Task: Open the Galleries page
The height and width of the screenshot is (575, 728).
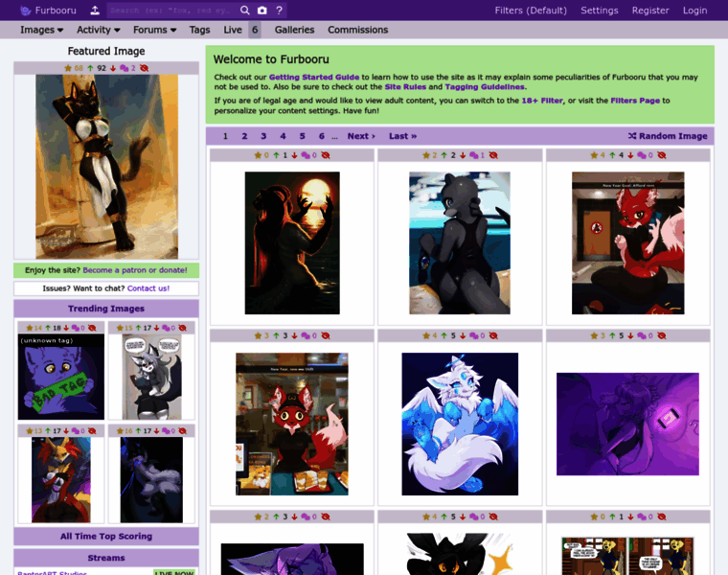Action: [x=294, y=30]
